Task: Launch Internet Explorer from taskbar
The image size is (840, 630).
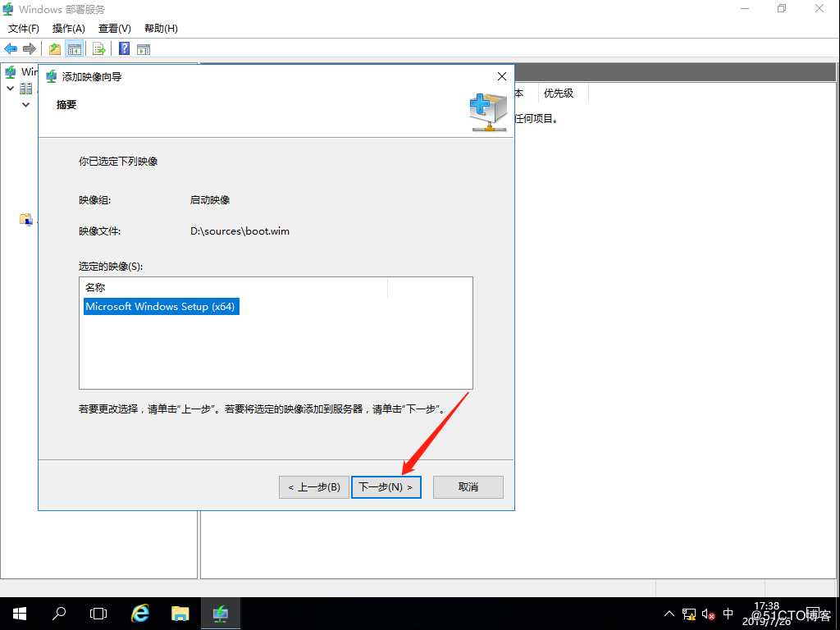Action: pos(139,614)
